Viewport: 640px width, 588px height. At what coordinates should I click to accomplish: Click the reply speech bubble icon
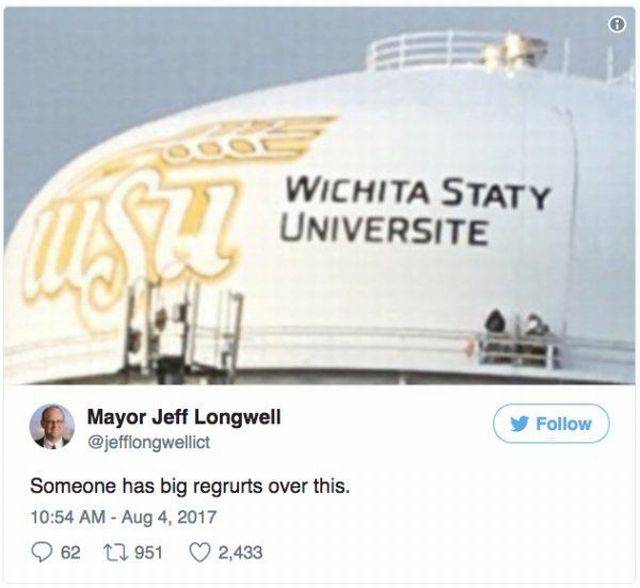point(41,553)
